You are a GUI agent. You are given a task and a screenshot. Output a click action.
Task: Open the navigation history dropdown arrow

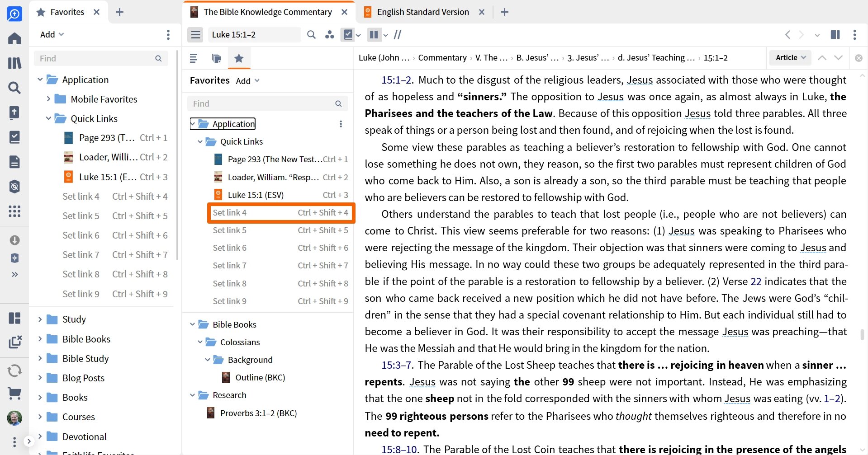[x=817, y=35]
